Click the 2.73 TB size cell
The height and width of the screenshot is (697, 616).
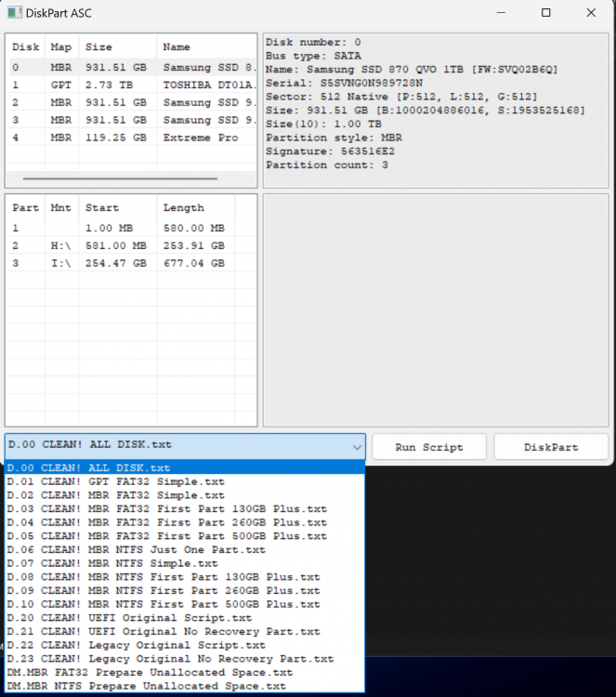[109, 85]
